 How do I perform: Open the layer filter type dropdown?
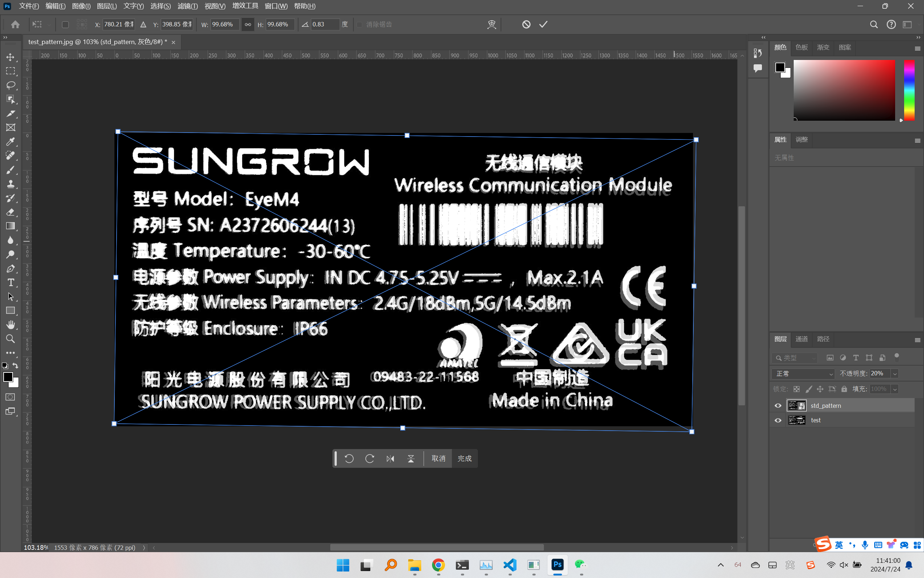click(x=794, y=358)
